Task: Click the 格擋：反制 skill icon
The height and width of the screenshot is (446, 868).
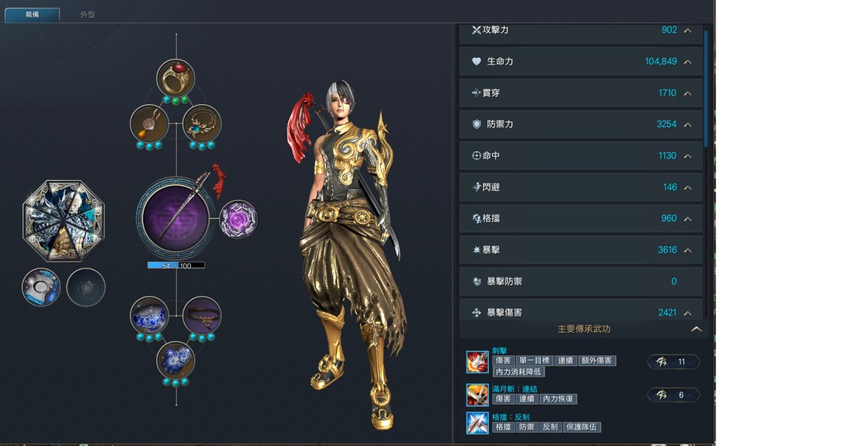Action: click(477, 424)
